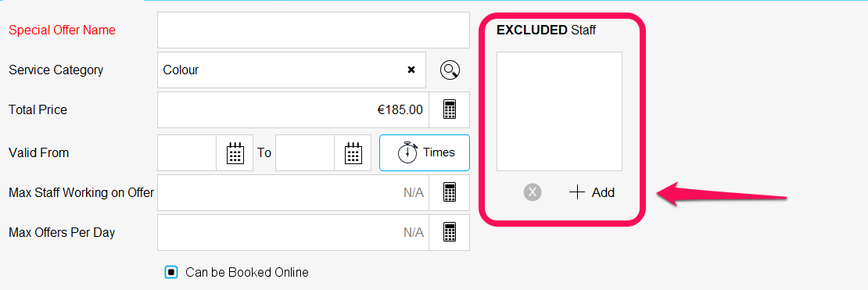The width and height of the screenshot is (868, 290).
Task: Add a staff member to Excluded Staff
Action: 592,192
